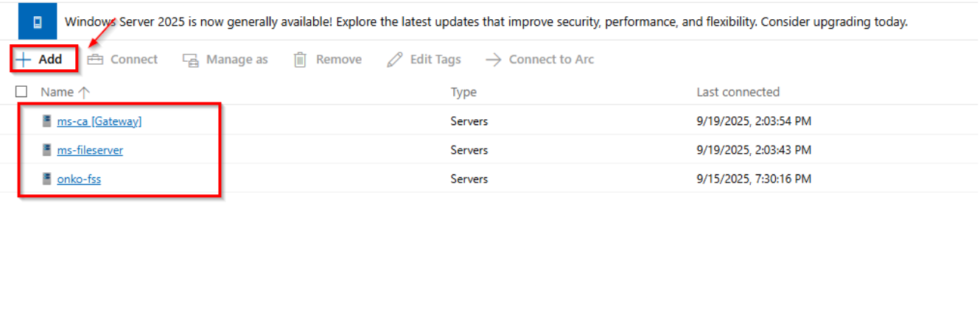
Task: Open the ms-fileserver connection link
Action: click(x=90, y=150)
